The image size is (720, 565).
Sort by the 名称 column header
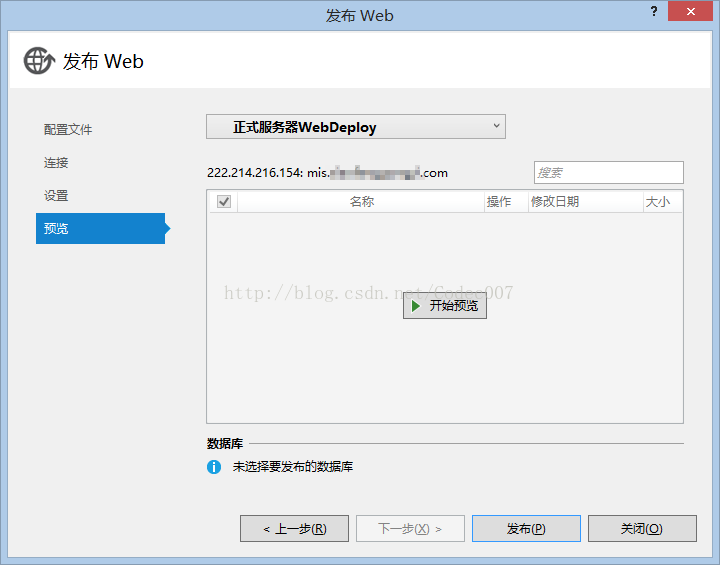[x=361, y=201]
